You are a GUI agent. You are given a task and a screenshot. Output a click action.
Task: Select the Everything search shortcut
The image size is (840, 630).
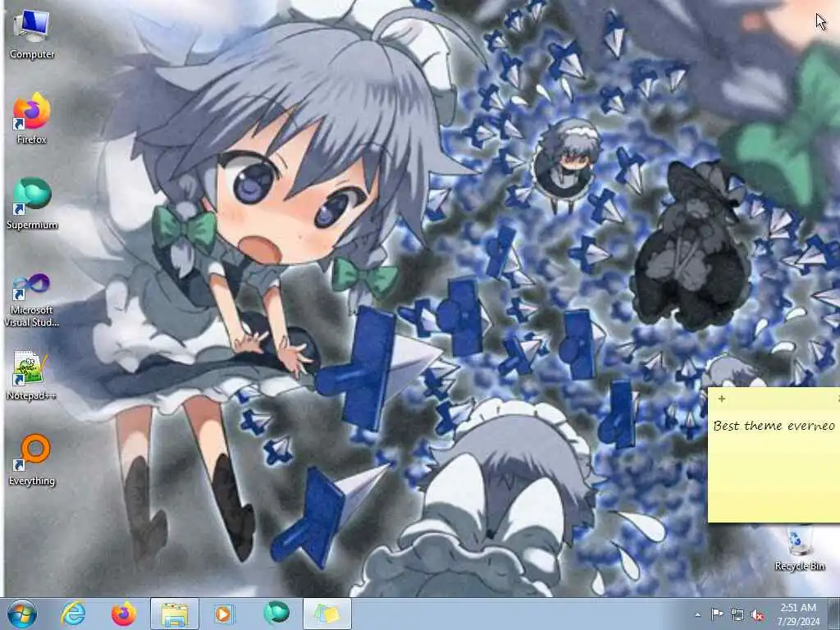tap(32, 459)
